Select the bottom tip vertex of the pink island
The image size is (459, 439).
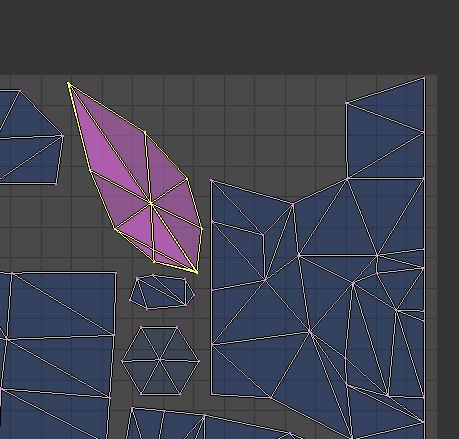tap(197, 272)
